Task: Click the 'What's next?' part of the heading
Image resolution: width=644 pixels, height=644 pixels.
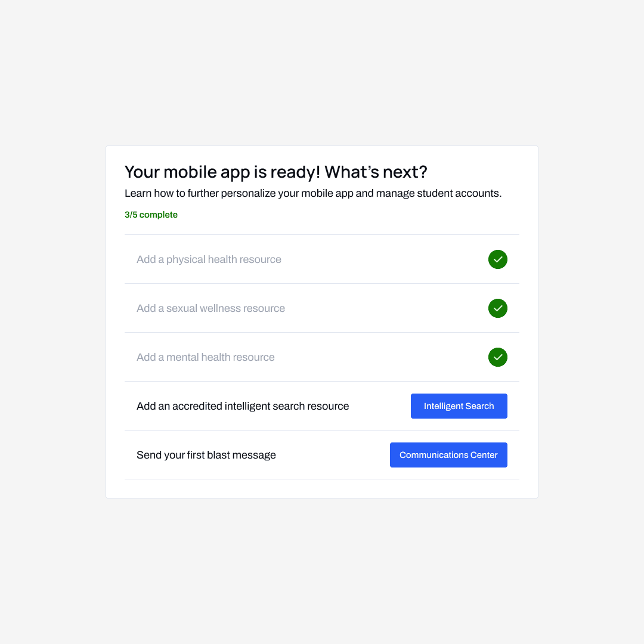Action: point(376,172)
